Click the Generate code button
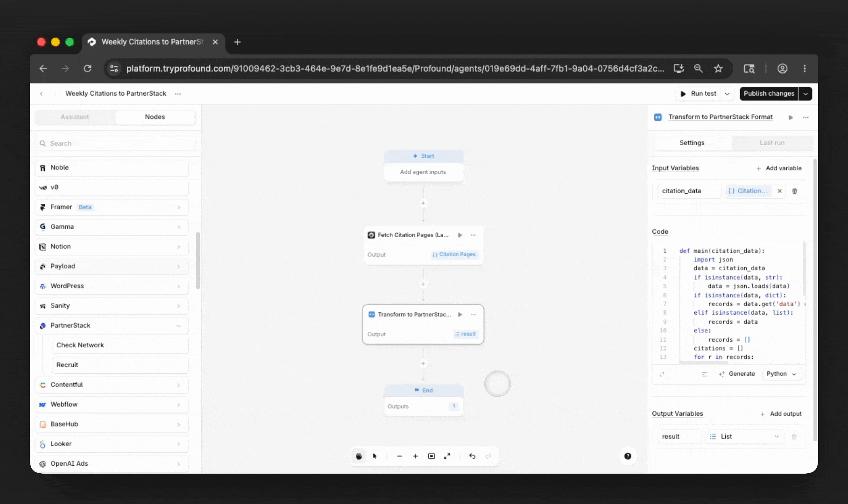Screen dimensions: 848x504 point(737,374)
